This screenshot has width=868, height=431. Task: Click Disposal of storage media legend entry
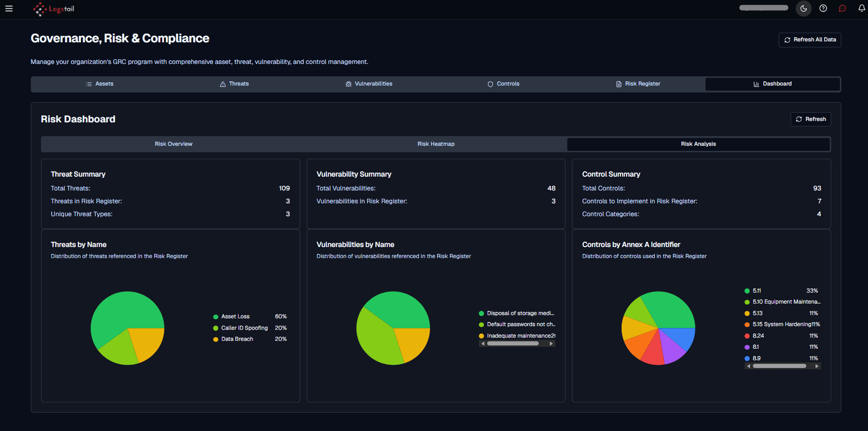tap(517, 313)
